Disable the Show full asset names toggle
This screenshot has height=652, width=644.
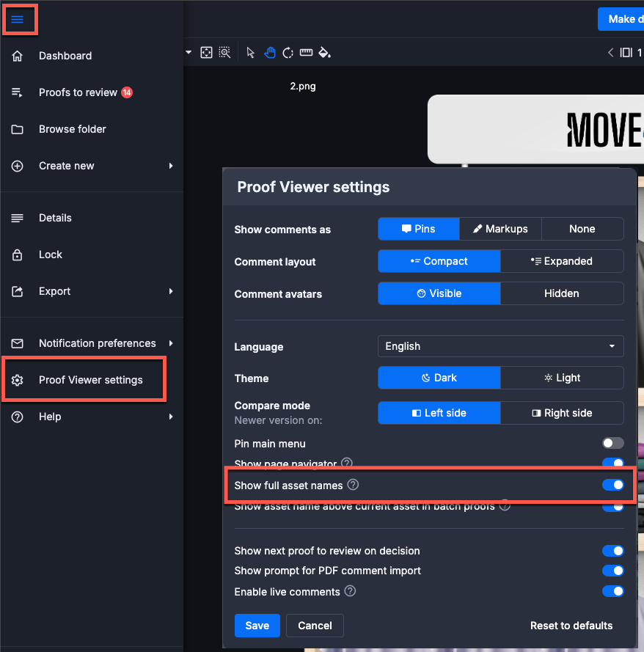click(x=612, y=485)
